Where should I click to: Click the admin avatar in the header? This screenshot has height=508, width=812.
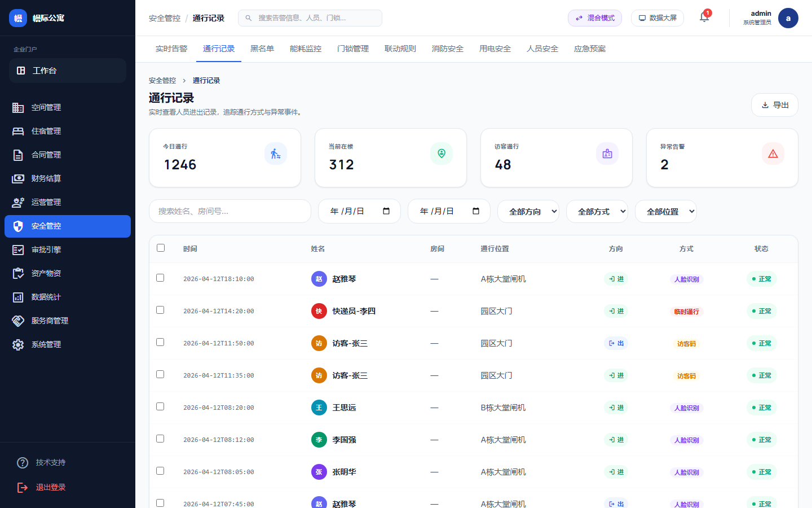click(788, 17)
